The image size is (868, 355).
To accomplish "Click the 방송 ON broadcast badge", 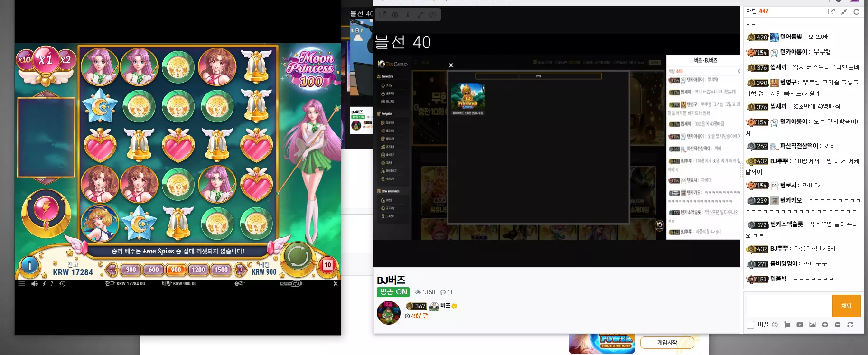I will [x=393, y=292].
